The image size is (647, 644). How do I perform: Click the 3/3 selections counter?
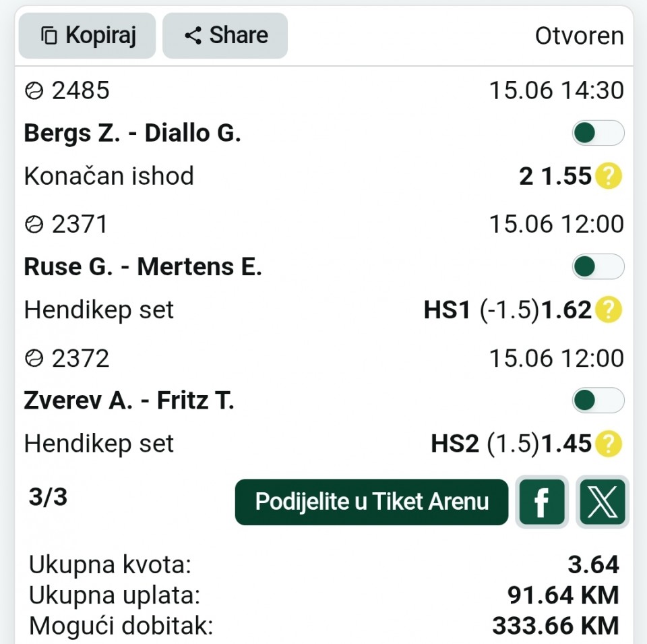pyautogui.click(x=48, y=496)
